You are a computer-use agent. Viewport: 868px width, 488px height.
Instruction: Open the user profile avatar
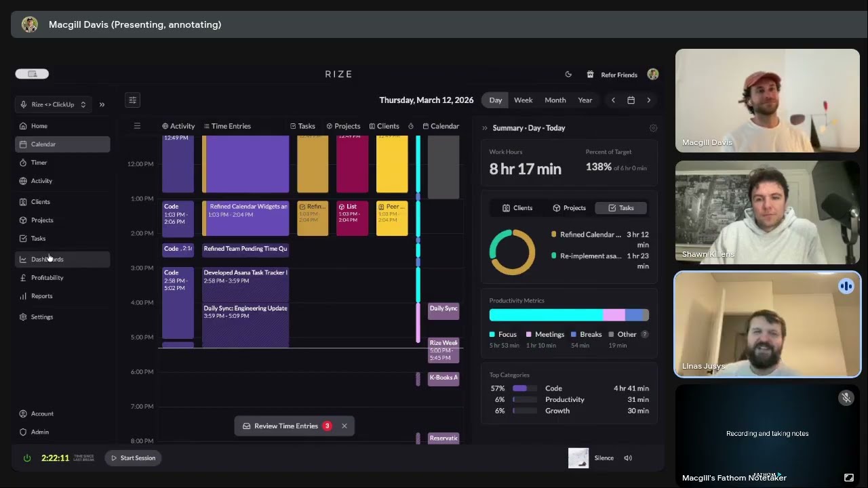653,75
